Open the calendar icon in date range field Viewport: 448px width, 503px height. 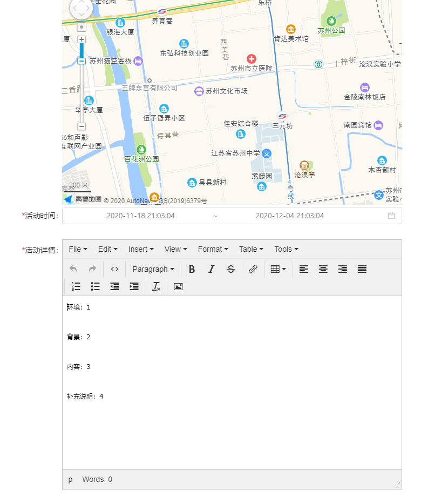(391, 216)
